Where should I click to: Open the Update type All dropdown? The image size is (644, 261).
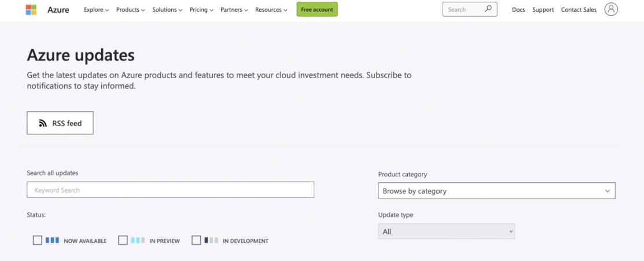447,231
